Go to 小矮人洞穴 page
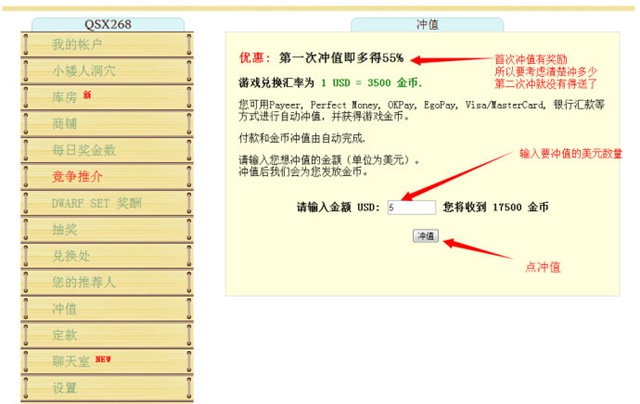640x404 pixels. [x=84, y=71]
